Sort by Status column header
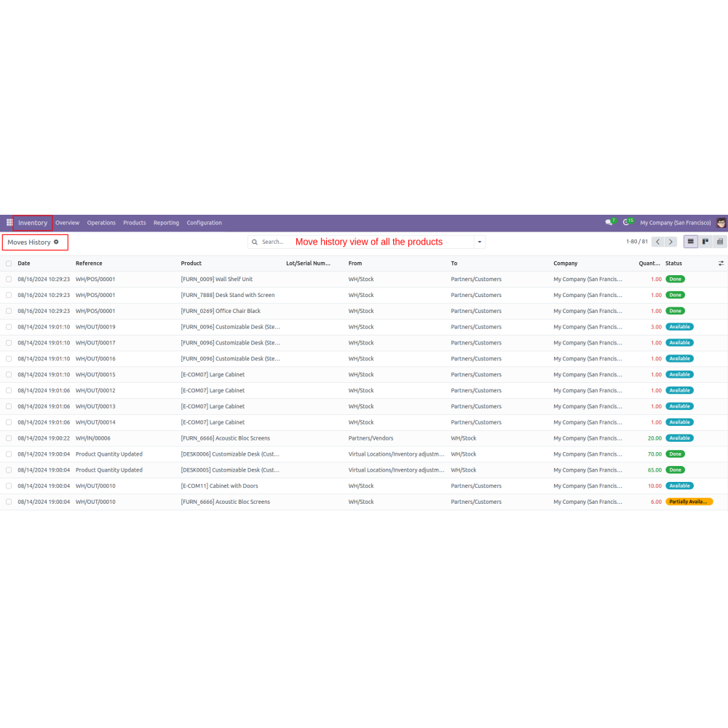 tap(673, 264)
